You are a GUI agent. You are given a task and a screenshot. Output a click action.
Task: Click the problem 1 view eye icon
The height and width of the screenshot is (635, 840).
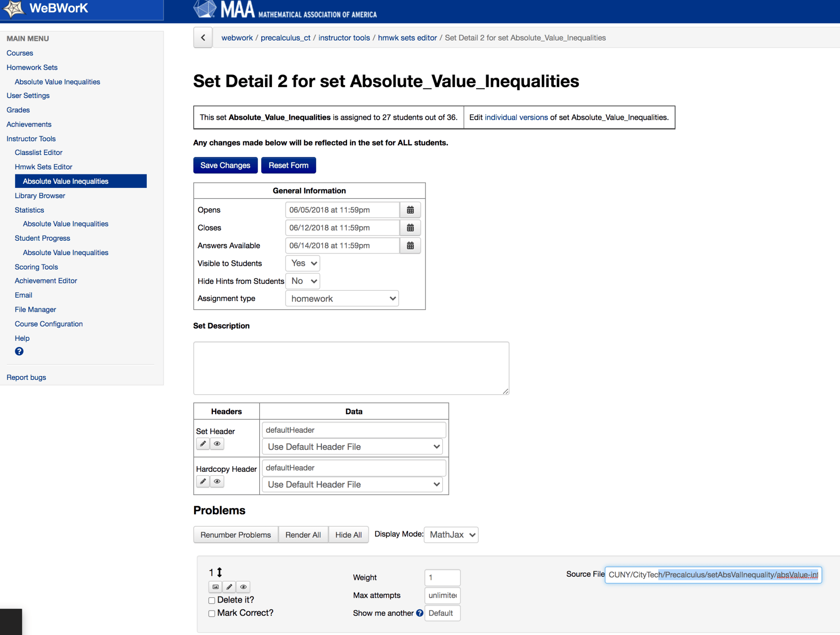tap(243, 587)
